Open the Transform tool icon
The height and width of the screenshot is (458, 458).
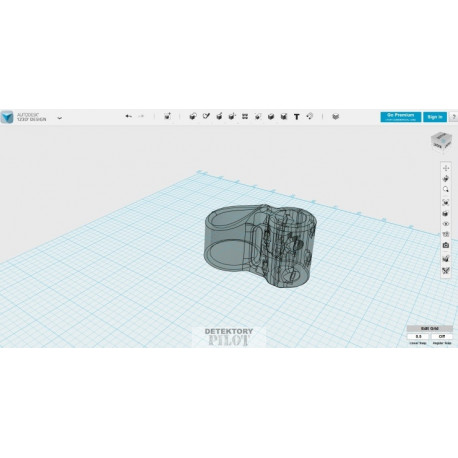167,116
